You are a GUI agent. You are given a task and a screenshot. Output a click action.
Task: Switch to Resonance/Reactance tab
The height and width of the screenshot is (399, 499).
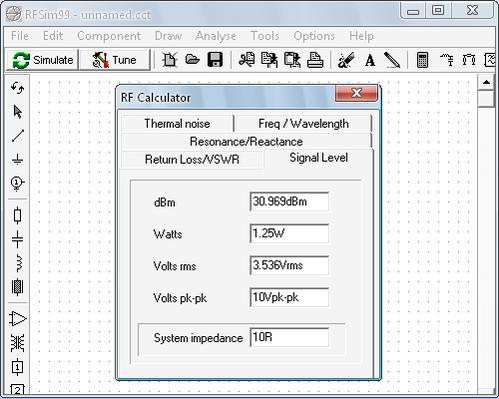click(x=246, y=141)
